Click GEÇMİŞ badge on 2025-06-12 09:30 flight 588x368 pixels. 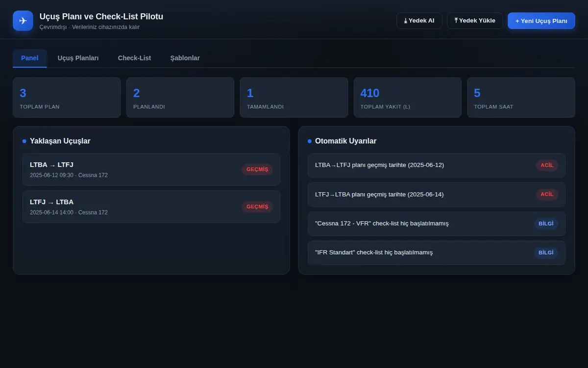[257, 169]
